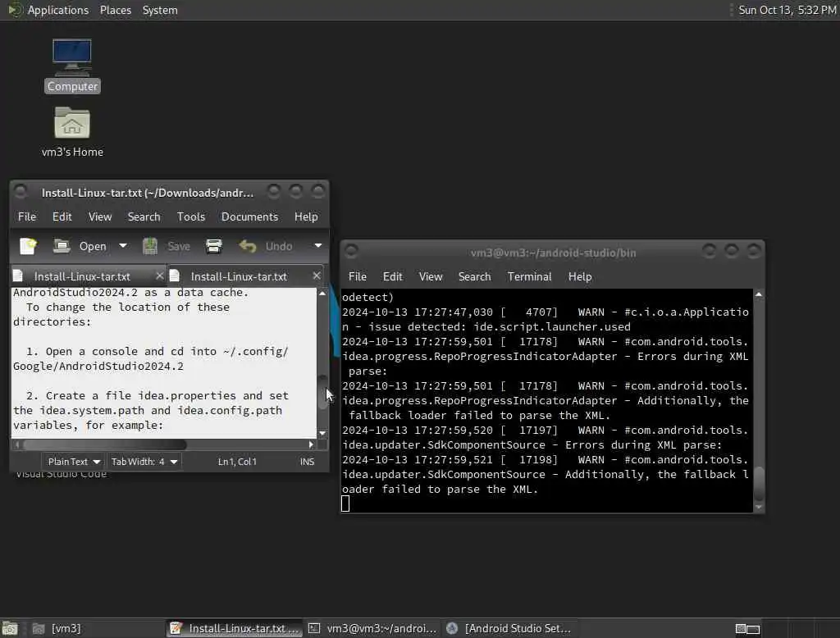Open the Plain Text language dropdown

74,462
